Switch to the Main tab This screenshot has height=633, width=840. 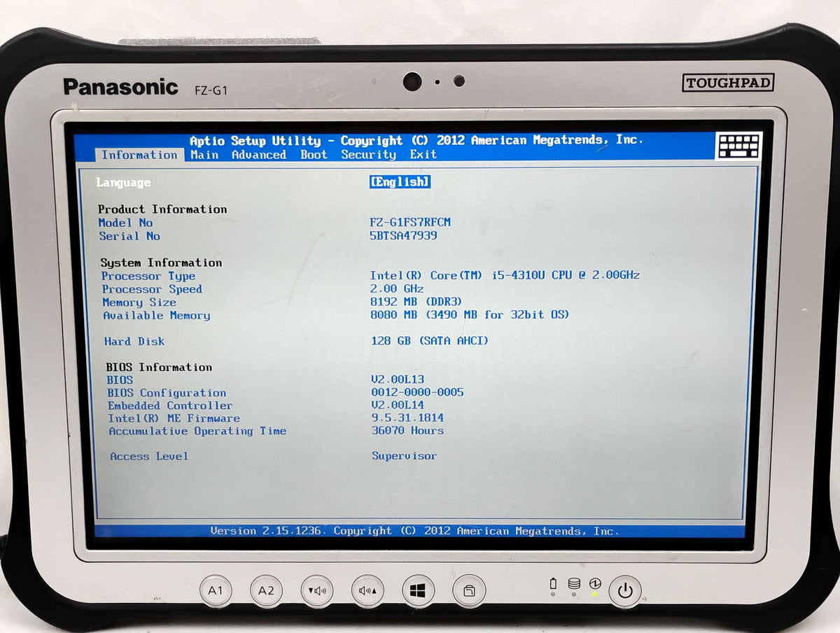204,155
